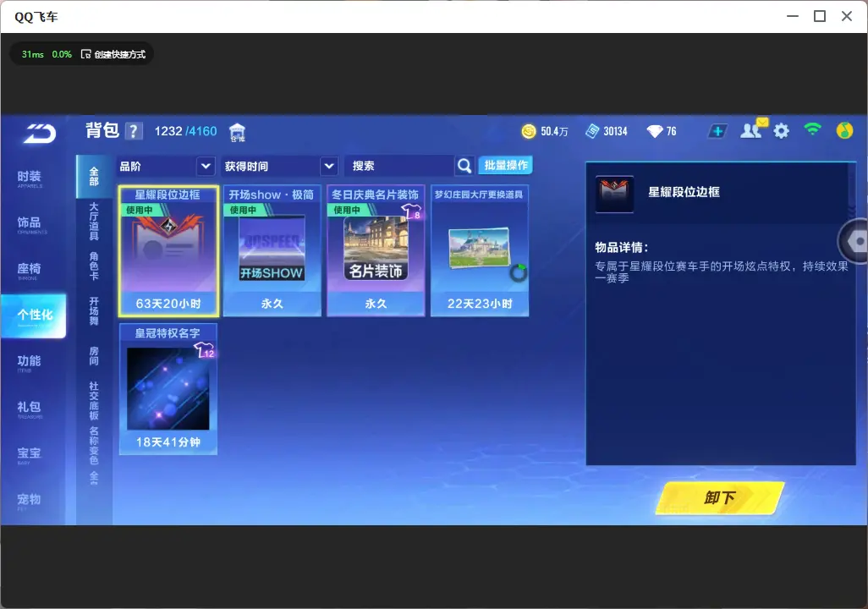The height and width of the screenshot is (609, 868).
Task: Click the 18天41分钟 remaining time label
Action: [168, 442]
